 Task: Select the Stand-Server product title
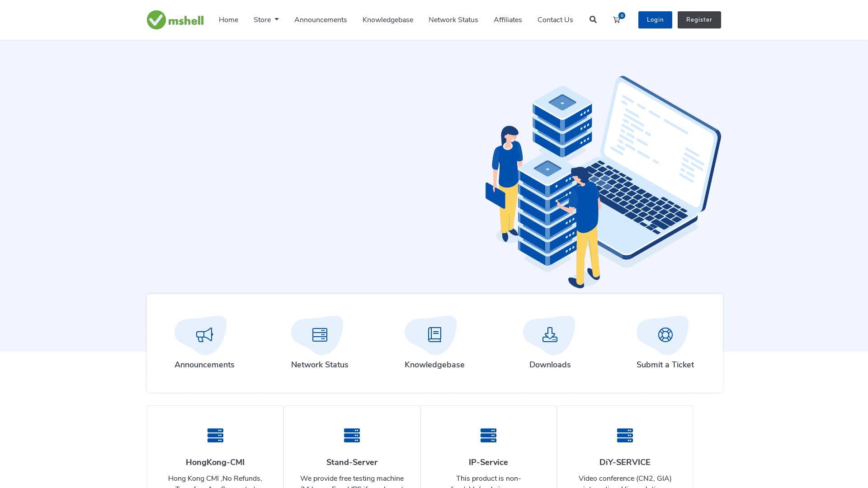pyautogui.click(x=352, y=462)
